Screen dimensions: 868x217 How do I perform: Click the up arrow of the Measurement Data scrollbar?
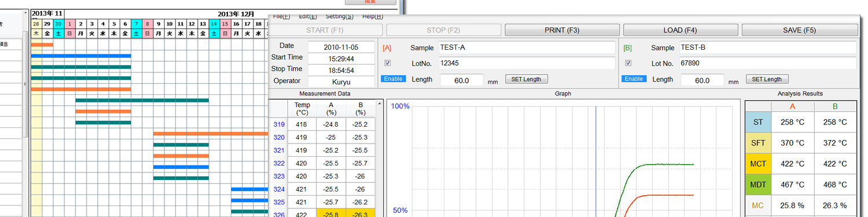coord(380,104)
